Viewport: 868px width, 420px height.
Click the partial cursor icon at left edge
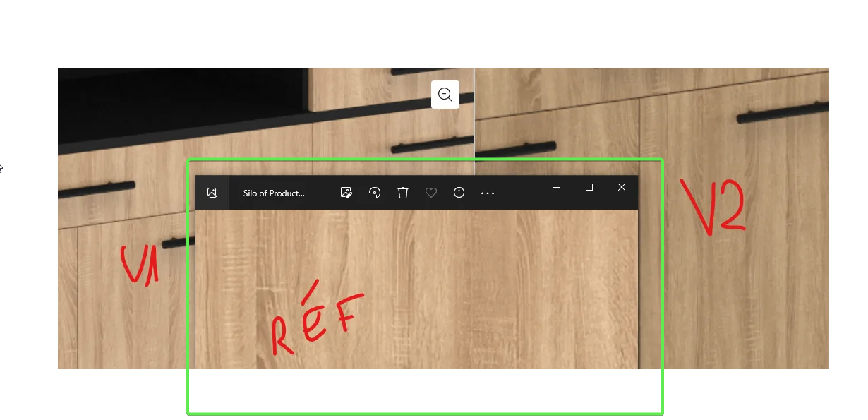tap(1, 169)
